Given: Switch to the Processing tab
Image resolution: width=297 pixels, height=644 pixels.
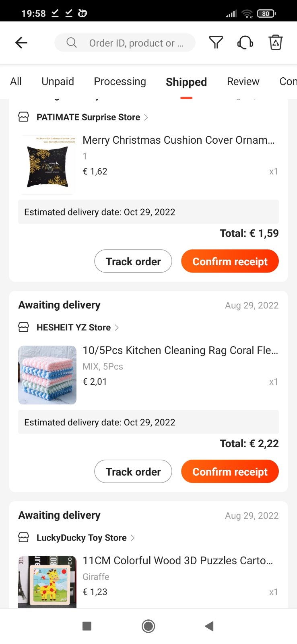Looking at the screenshot, I should (x=120, y=81).
